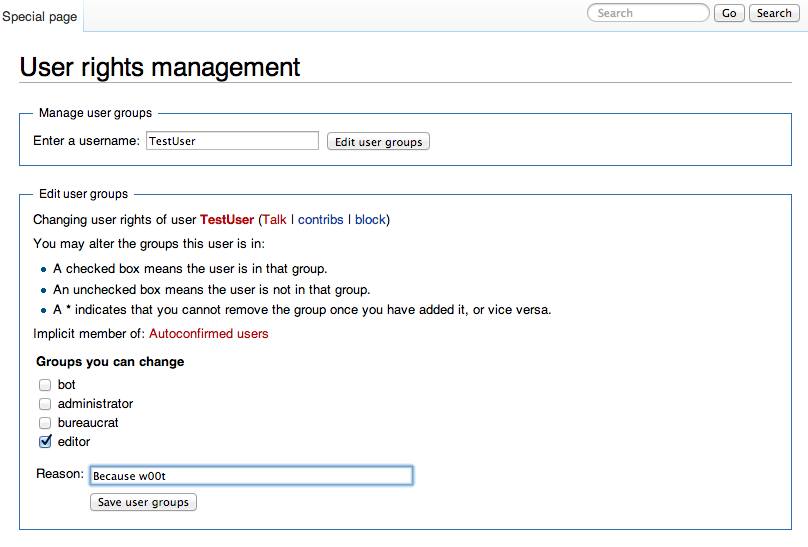Open the Autoconfirmed users link
The width and height of the screenshot is (808, 547).
[208, 333]
